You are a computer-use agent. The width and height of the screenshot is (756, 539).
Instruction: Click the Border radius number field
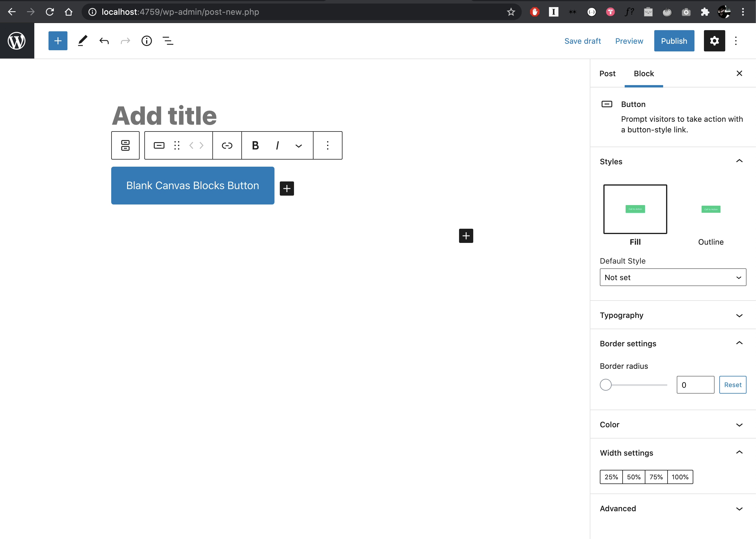695,385
